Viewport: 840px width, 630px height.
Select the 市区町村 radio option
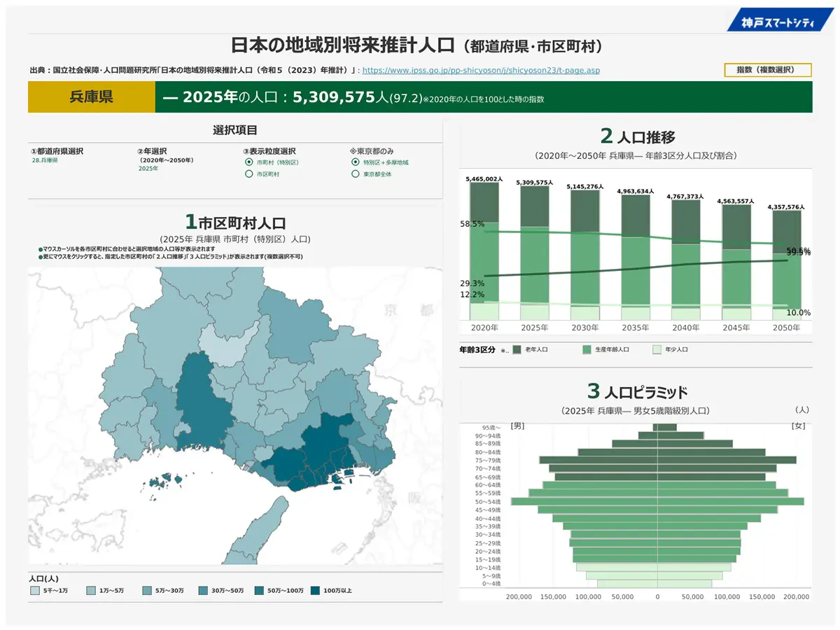click(x=248, y=174)
